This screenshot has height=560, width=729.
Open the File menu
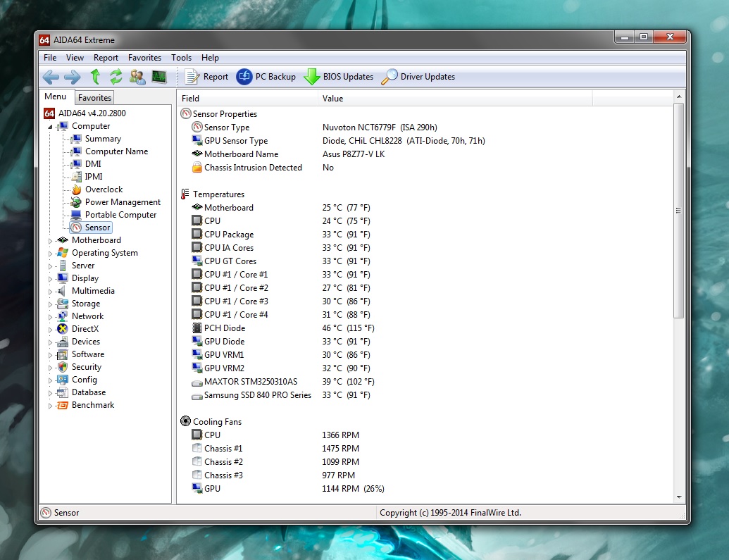pos(50,58)
